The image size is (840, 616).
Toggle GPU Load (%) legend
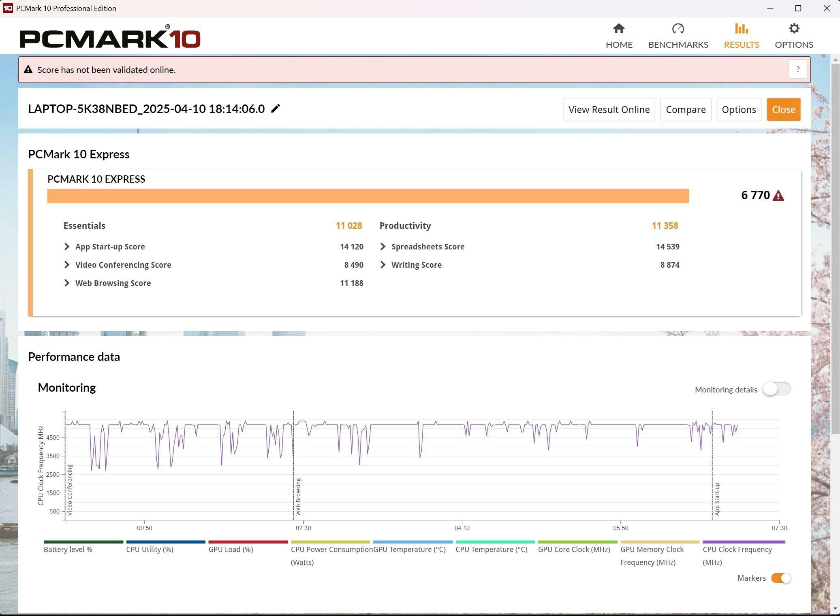click(248, 548)
